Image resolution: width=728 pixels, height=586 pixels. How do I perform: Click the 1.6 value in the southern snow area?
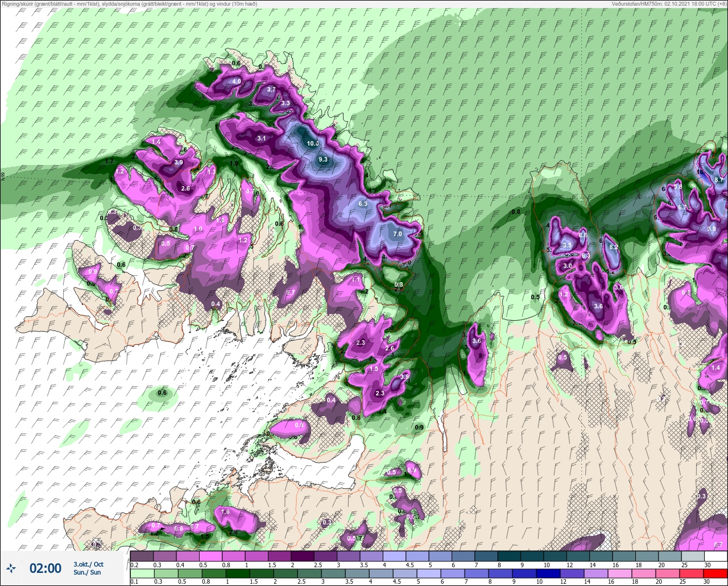click(x=225, y=511)
